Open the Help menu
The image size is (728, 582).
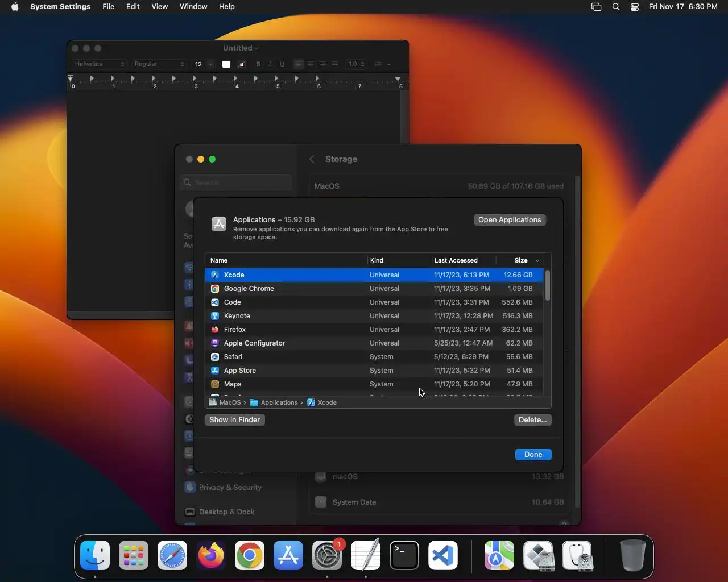tap(227, 7)
